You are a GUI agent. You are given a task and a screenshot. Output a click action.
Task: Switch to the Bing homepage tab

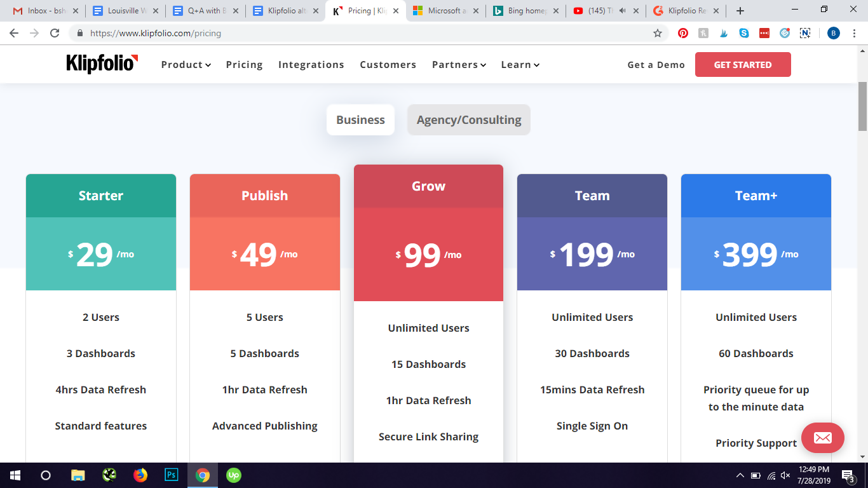pos(524,11)
